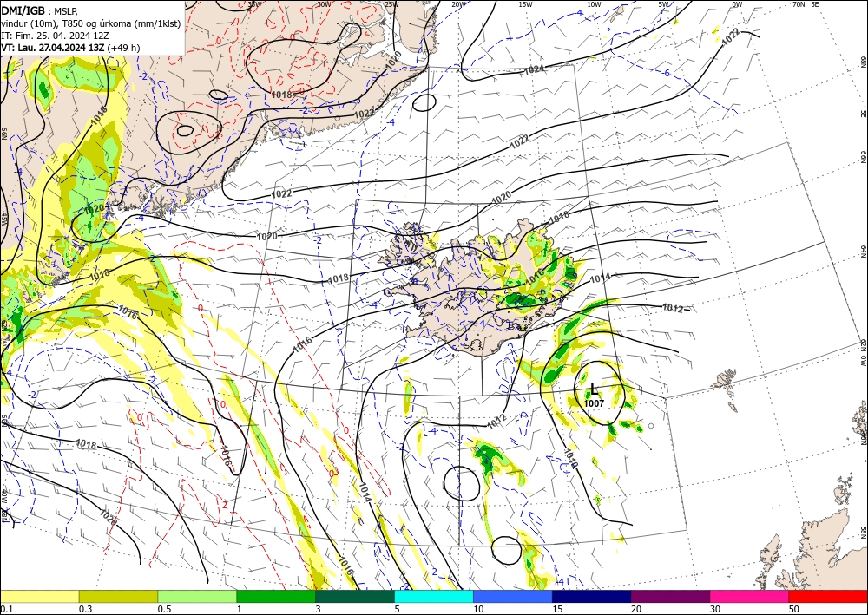Click the "1014" isobar label east of Iceland
The height and width of the screenshot is (615, 868).
click(600, 277)
